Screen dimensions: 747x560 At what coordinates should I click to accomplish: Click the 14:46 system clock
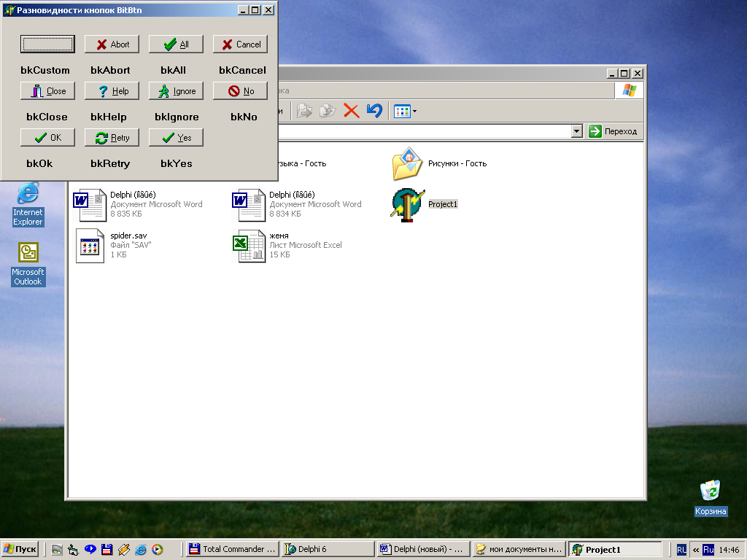pyautogui.click(x=729, y=550)
